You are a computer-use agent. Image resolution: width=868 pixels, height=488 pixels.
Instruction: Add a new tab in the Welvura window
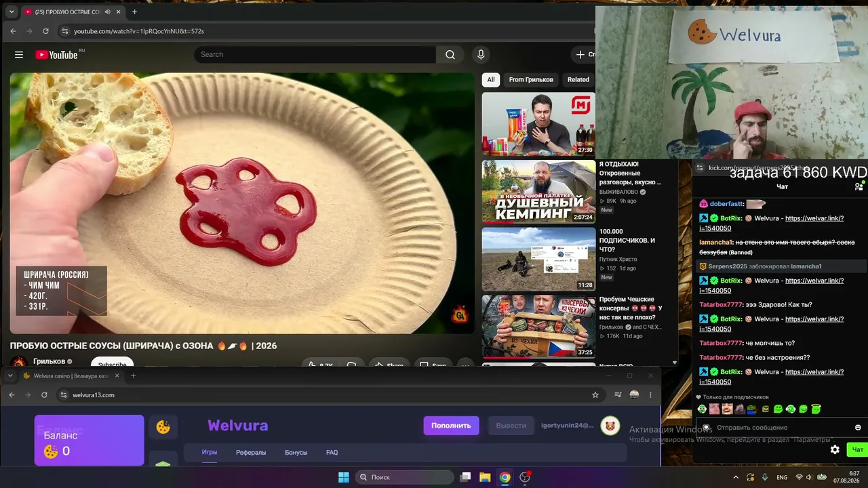133,375
